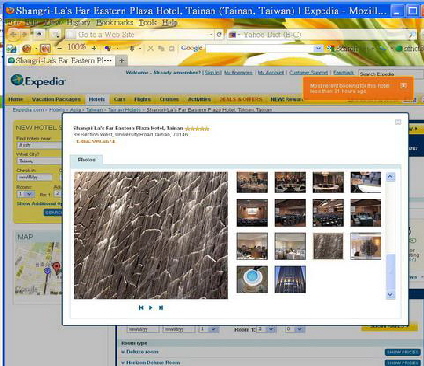Dismiss the orange booking notification

coord(403,86)
